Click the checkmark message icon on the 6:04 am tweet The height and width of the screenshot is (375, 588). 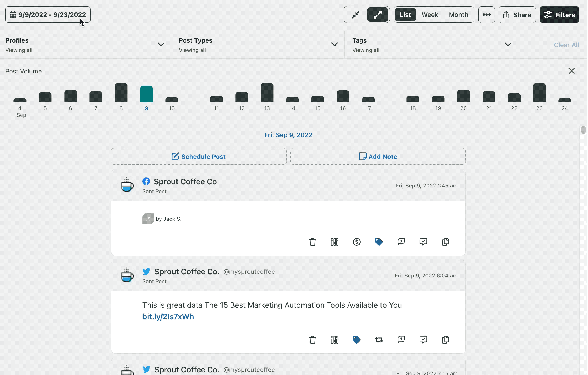point(423,340)
